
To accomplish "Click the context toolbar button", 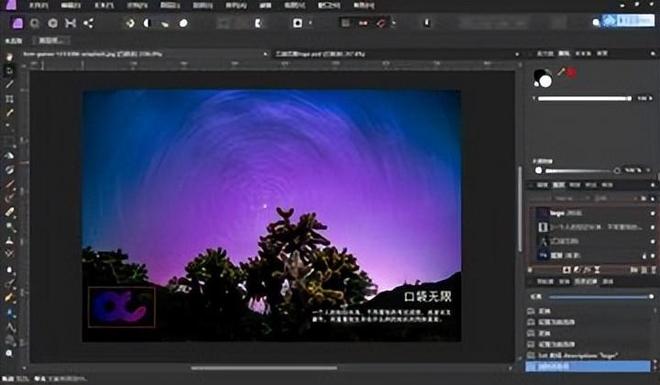I will (51, 40).
